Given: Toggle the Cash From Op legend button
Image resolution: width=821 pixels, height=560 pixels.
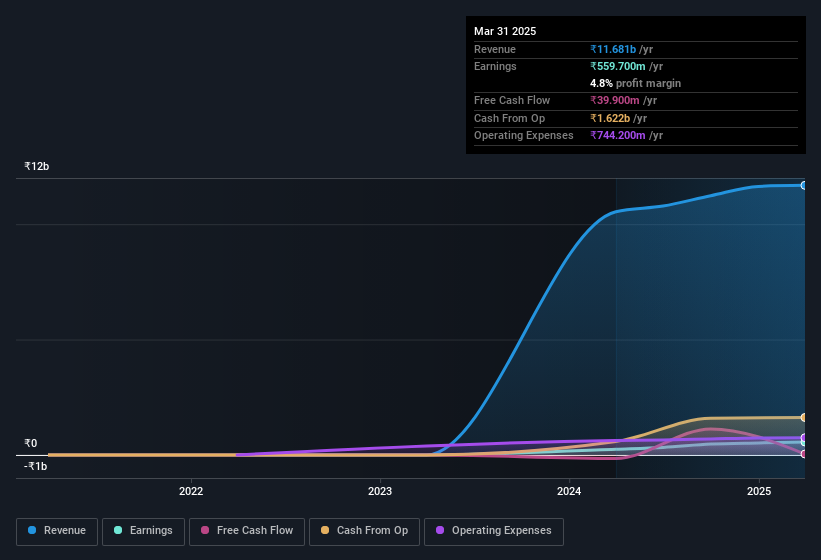Looking at the screenshot, I should [x=364, y=531].
